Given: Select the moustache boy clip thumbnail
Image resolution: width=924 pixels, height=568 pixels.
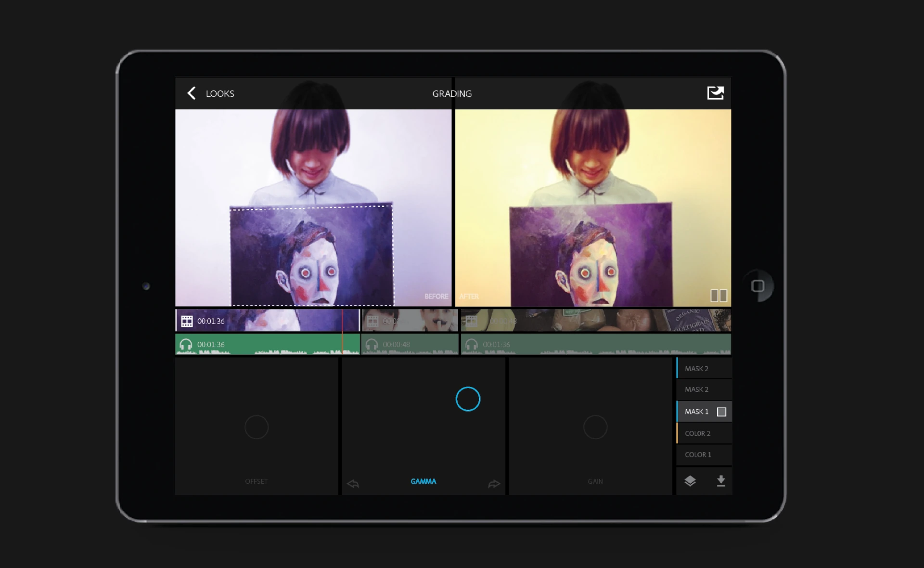Looking at the screenshot, I should [x=410, y=321].
